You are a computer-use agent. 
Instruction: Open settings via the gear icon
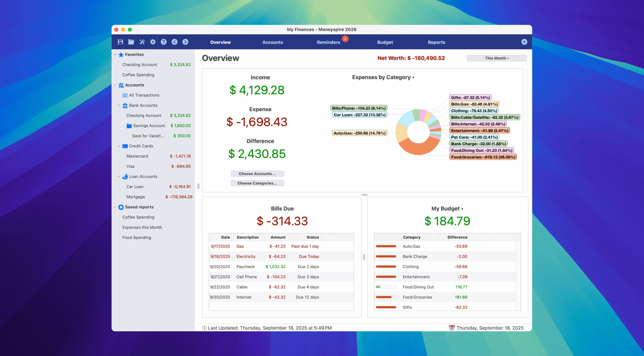click(153, 42)
